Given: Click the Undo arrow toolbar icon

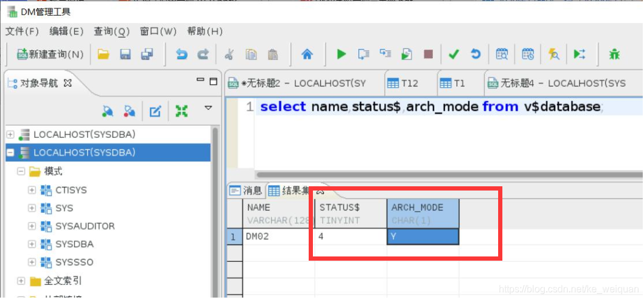Looking at the screenshot, I should [x=182, y=54].
